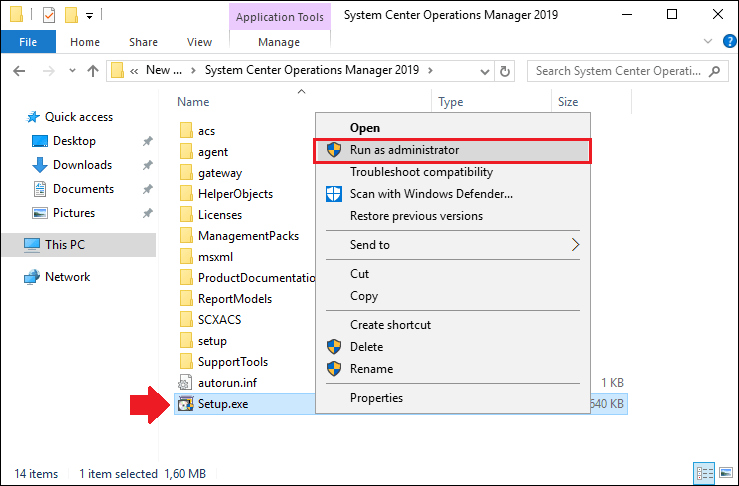This screenshot has height=486, width=739.
Task: Open the Send to submenu
Action: [x=452, y=245]
